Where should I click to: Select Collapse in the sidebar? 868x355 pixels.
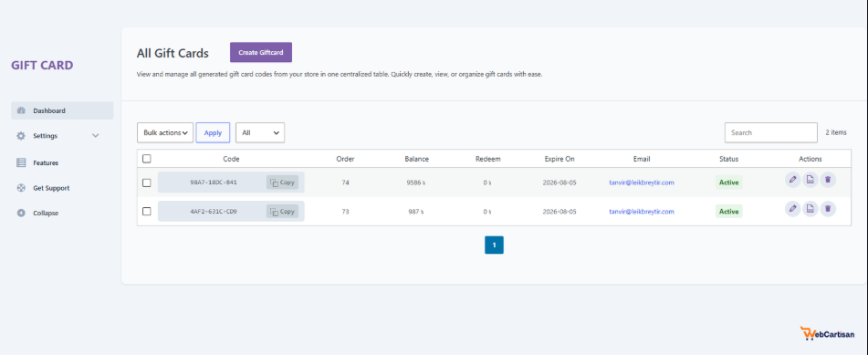[x=62, y=213]
